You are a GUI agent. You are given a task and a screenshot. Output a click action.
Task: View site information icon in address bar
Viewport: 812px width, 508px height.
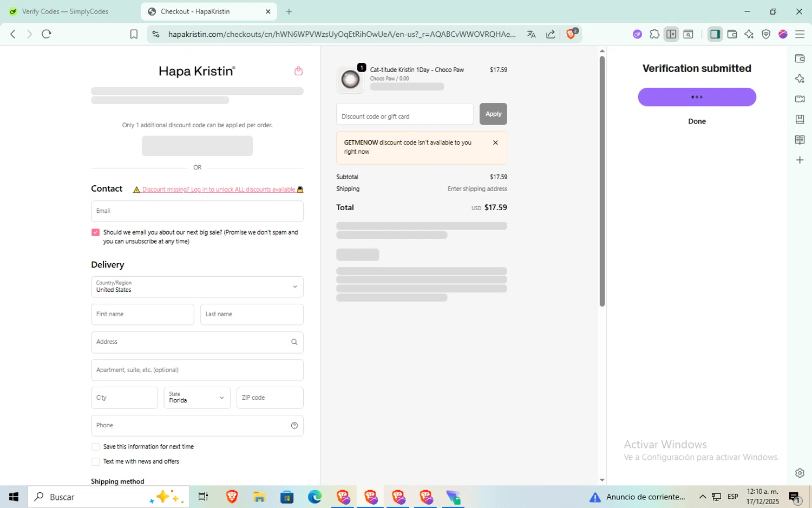156,34
